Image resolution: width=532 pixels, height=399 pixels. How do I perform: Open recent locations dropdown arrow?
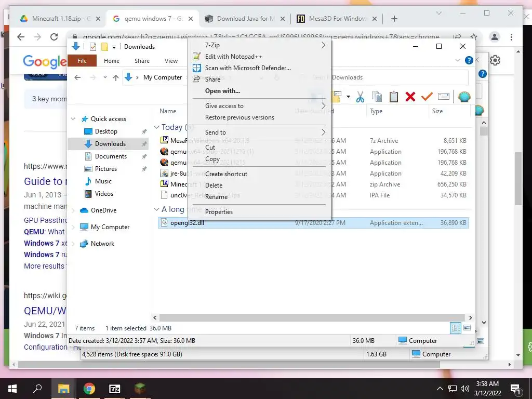tap(105, 77)
